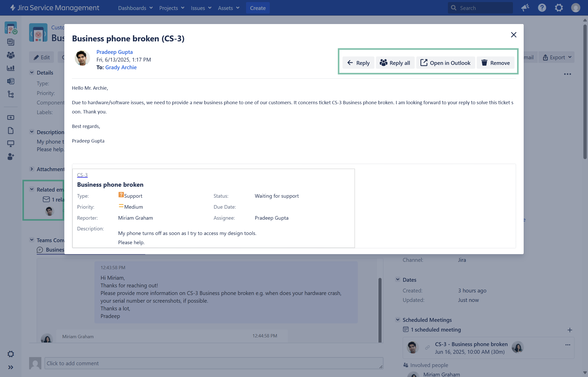The height and width of the screenshot is (377, 588).
Task: Collapse the Details section
Action: point(32,73)
